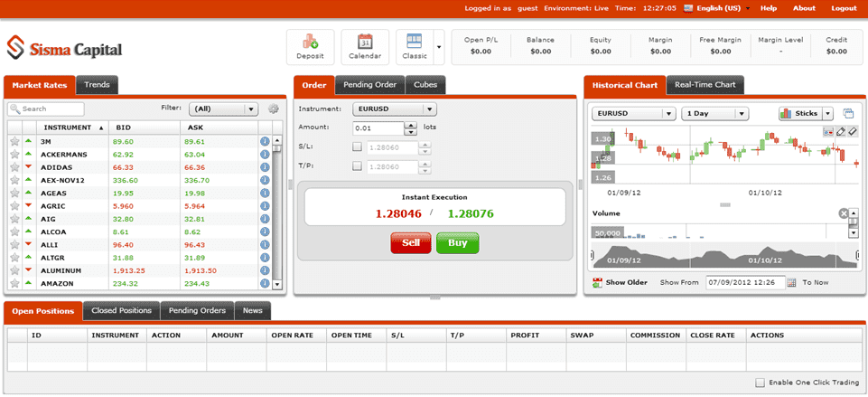Image resolution: width=868 pixels, height=397 pixels.
Task: Open the Filter (All) dropdown
Action: (224, 109)
